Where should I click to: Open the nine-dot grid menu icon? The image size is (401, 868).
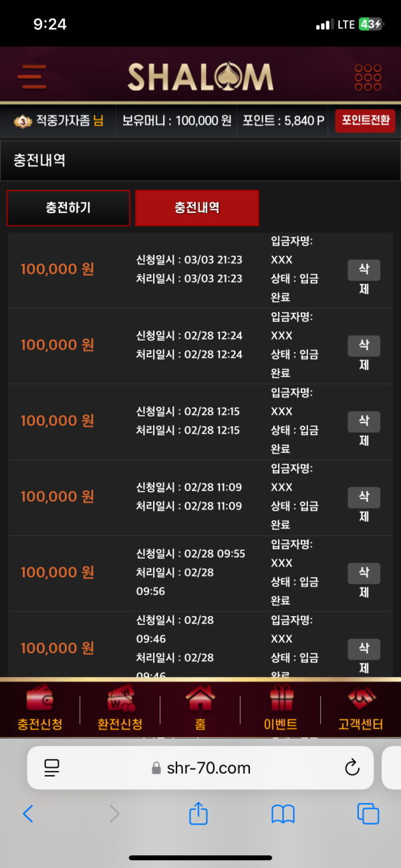368,78
